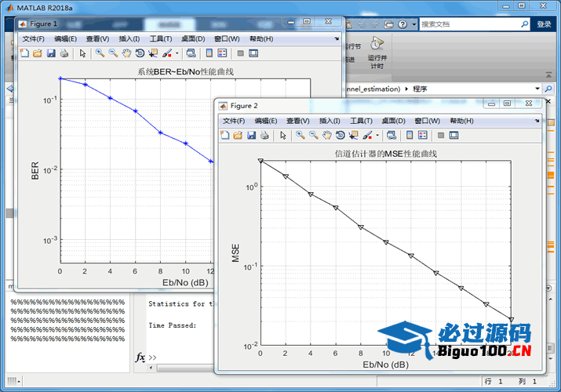Select Pan hand tool in Figure 2
561x392 pixels.
pos(326,135)
